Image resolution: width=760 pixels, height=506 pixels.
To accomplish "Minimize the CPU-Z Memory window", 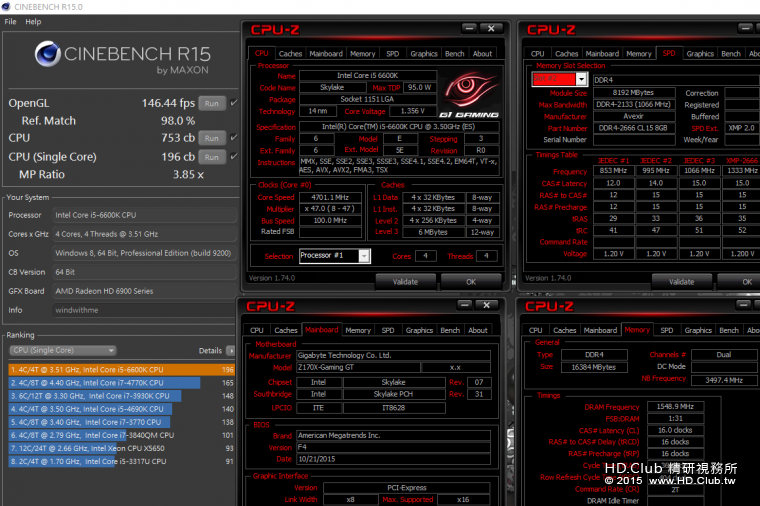I will point(743,305).
